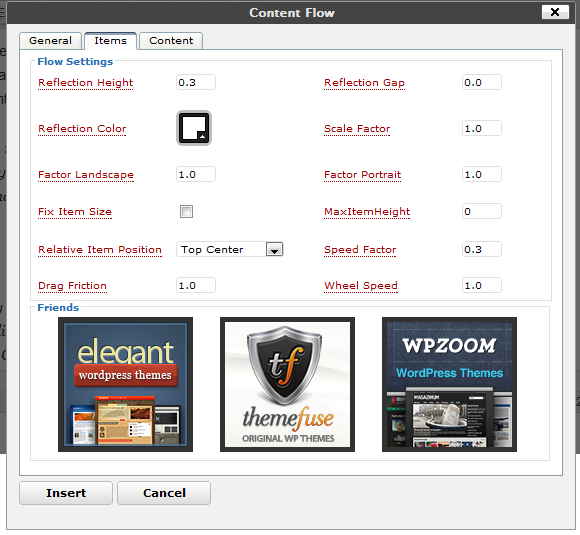Open the WPZOOM WordPress Themes banner
This screenshot has width=580, height=535.
(449, 384)
